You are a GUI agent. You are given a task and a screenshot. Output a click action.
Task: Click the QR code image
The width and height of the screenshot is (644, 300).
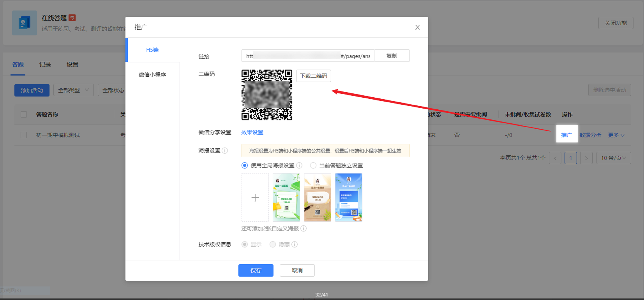click(267, 95)
